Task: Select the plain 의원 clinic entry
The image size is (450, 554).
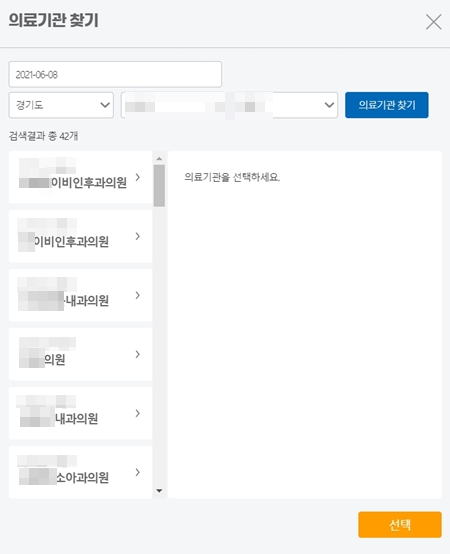Action: click(81, 354)
